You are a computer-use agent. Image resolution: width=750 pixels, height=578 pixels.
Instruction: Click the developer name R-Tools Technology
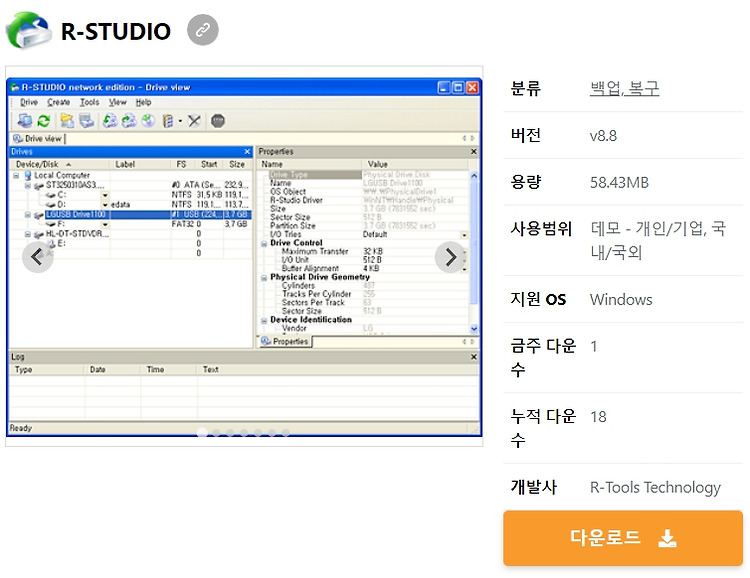click(655, 487)
